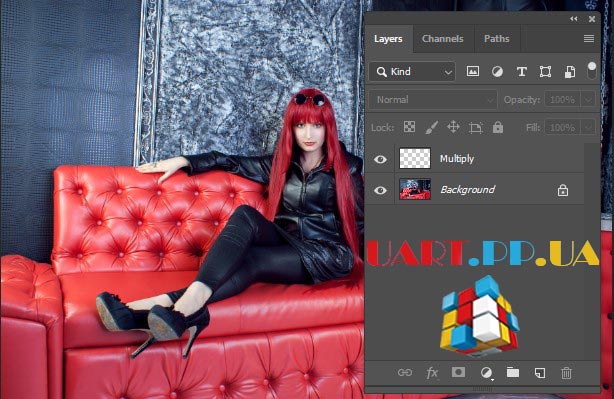Add a layer mask
Image resolution: width=614 pixels, height=399 pixels.
coord(458,372)
